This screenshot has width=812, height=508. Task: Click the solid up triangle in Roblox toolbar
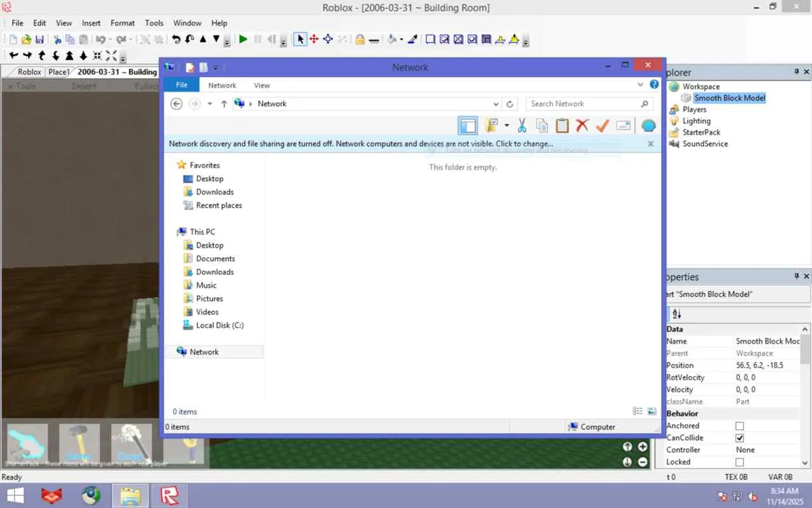tap(203, 39)
